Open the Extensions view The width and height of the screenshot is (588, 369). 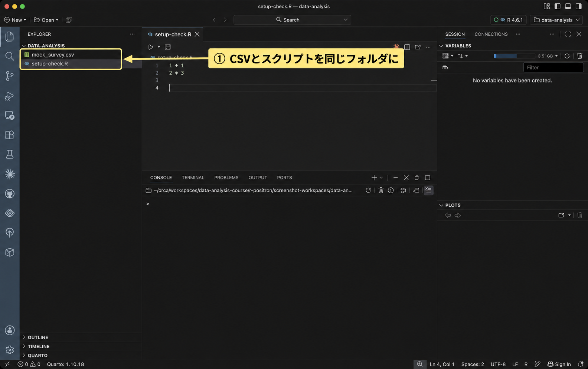(x=10, y=135)
